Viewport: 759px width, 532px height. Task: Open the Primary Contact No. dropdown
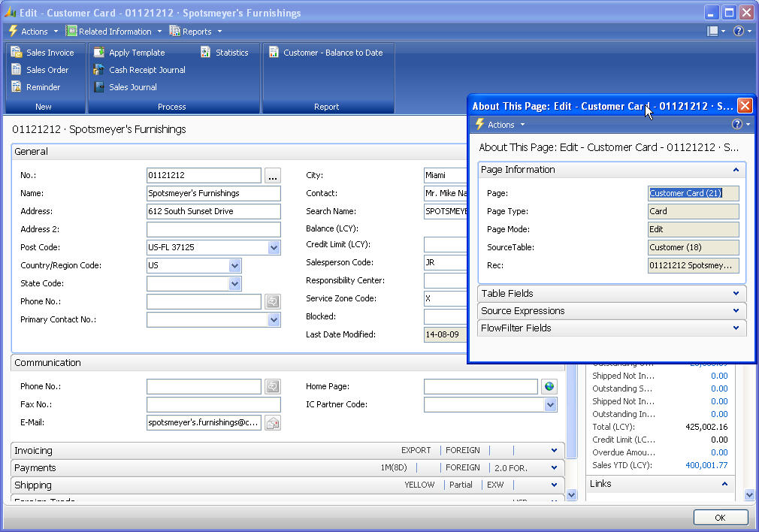(274, 319)
